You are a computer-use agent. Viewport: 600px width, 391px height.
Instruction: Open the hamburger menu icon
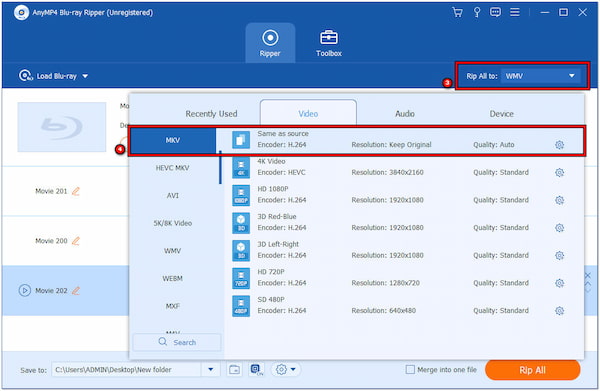tap(515, 12)
